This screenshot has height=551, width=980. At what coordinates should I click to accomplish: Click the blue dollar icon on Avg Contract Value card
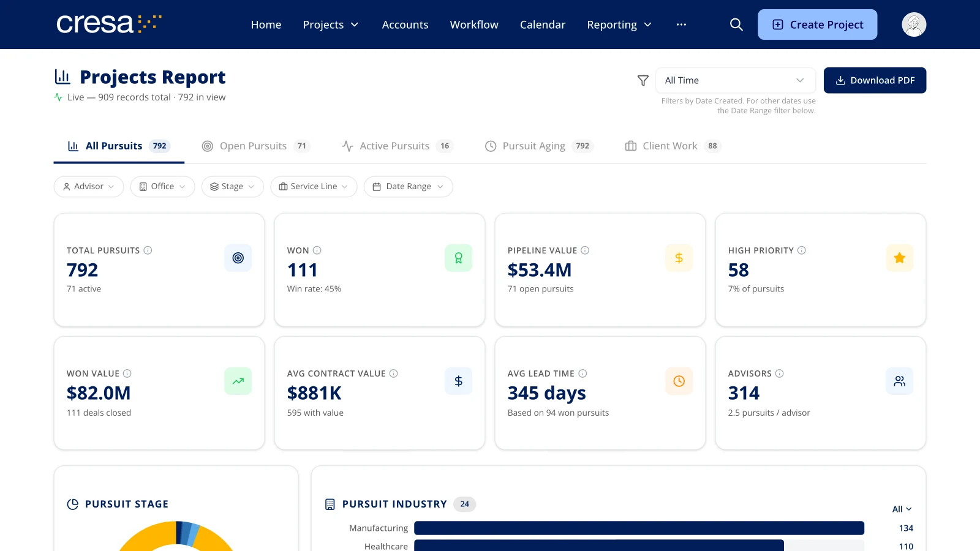(x=459, y=381)
